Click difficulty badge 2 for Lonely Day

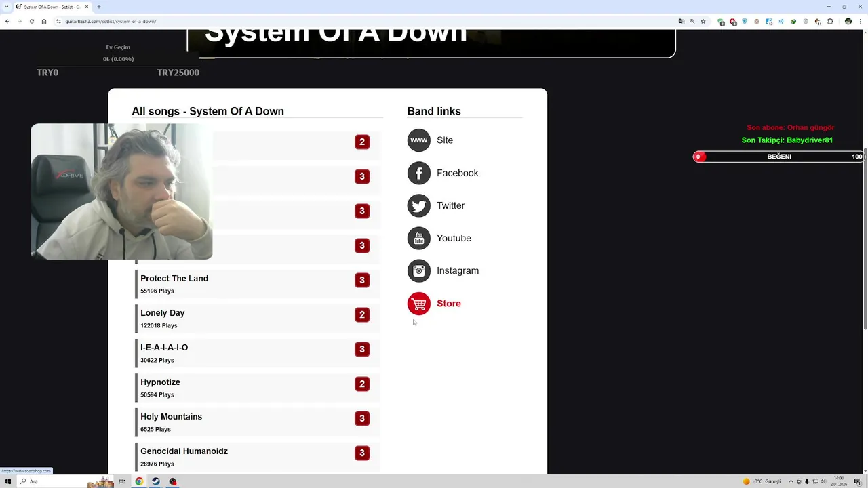[x=362, y=314]
